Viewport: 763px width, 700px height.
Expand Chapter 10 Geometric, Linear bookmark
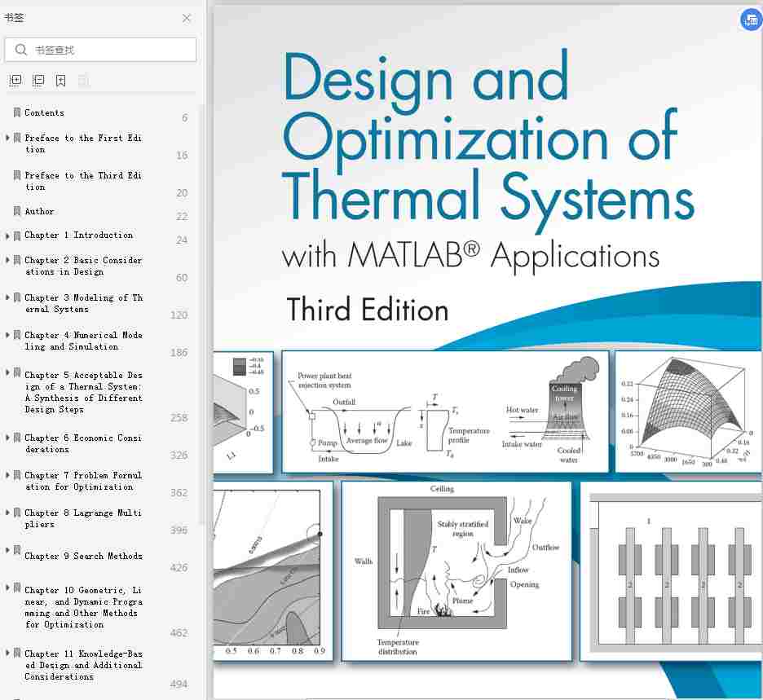click(x=7, y=588)
